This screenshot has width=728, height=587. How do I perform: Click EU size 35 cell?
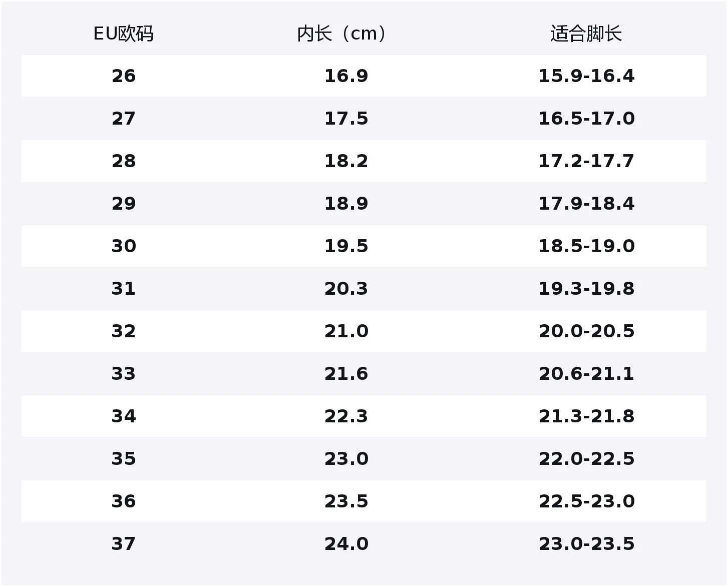(123, 459)
